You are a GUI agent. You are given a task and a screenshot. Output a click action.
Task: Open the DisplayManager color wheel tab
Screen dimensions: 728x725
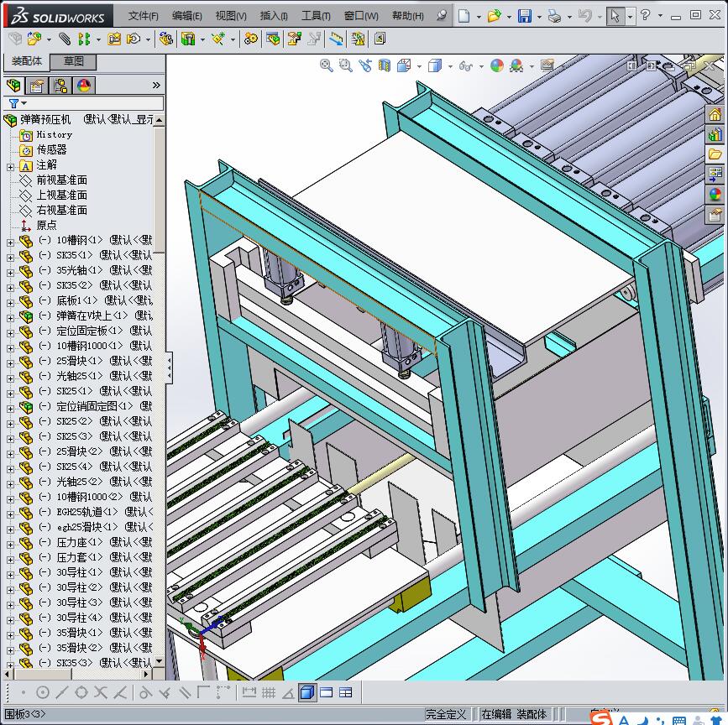pos(84,86)
